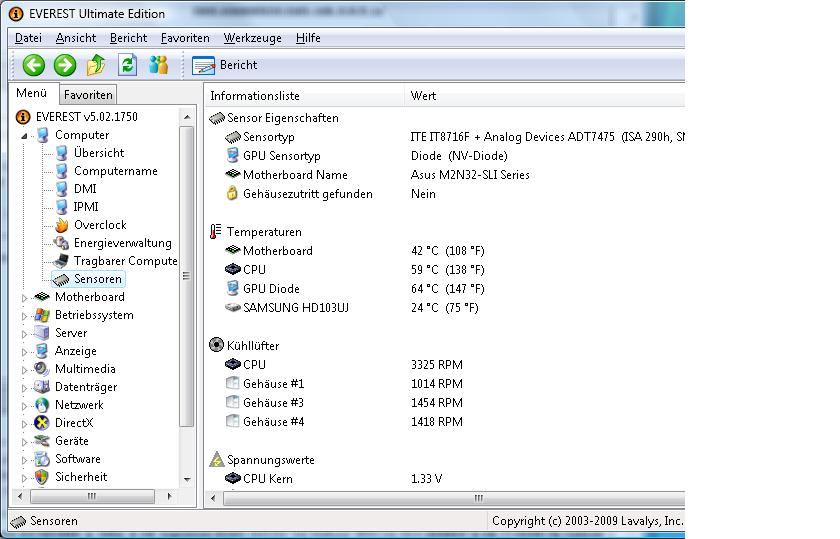Click tree panel scroll up arrow
This screenshot has width=840, height=539.
coord(186,117)
